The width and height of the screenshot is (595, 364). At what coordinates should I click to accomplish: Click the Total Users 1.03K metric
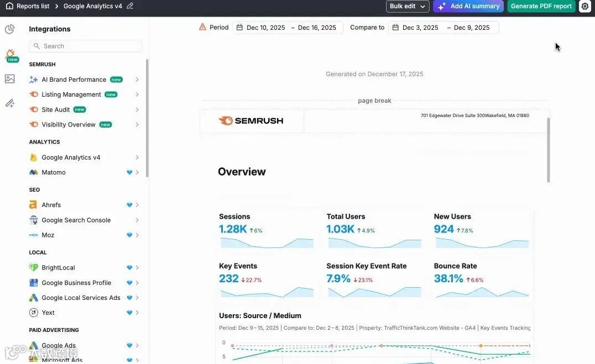(341, 229)
